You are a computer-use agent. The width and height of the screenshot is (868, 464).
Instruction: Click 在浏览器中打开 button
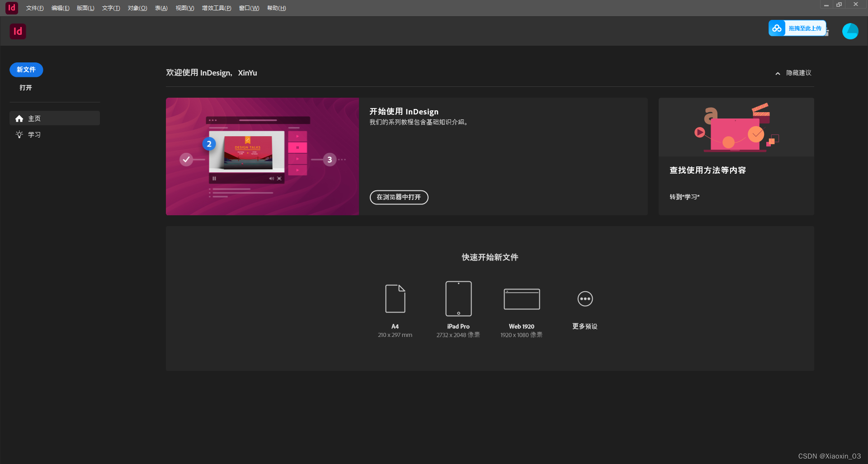coord(399,197)
